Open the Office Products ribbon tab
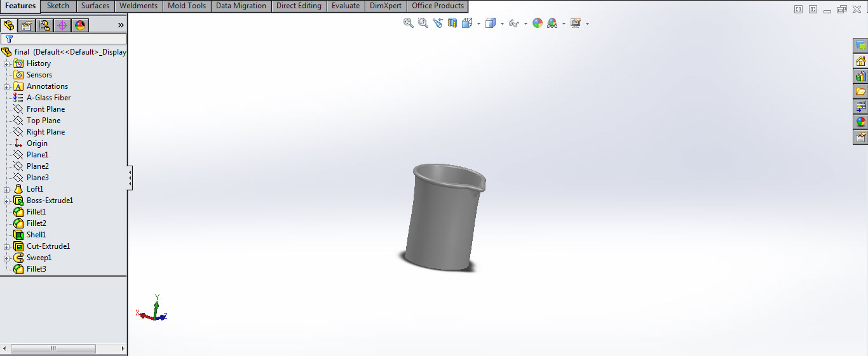Image resolution: width=868 pixels, height=356 pixels. [438, 6]
